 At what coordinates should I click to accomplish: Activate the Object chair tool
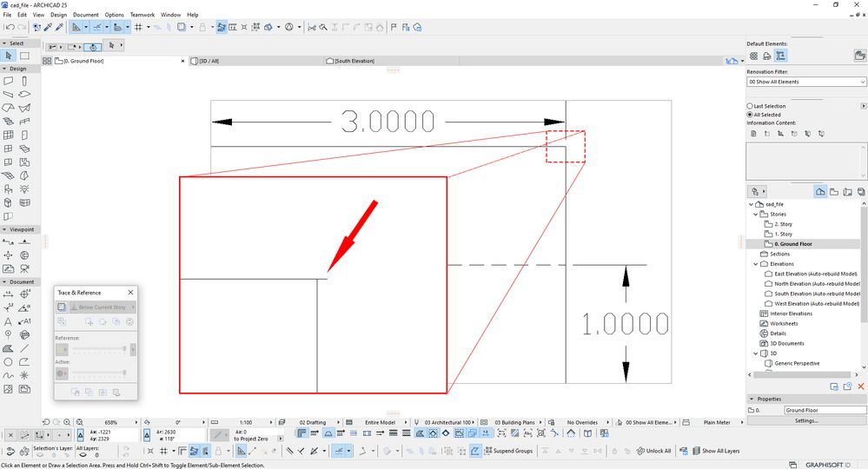[9, 189]
